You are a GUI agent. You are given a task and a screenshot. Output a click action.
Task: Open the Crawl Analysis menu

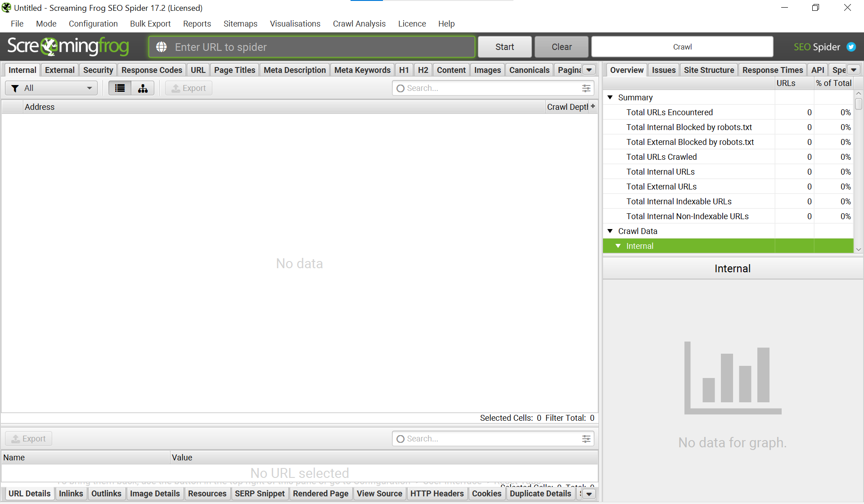[x=359, y=23]
